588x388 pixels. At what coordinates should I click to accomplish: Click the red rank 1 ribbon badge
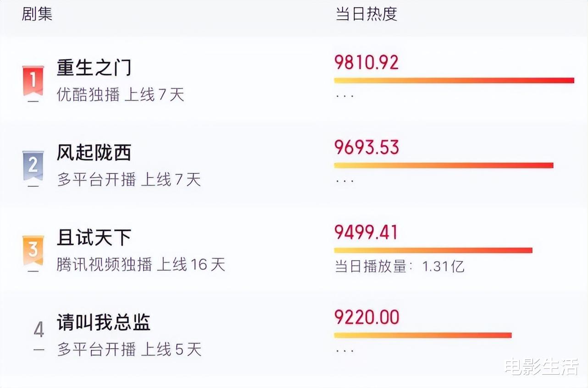(x=33, y=80)
